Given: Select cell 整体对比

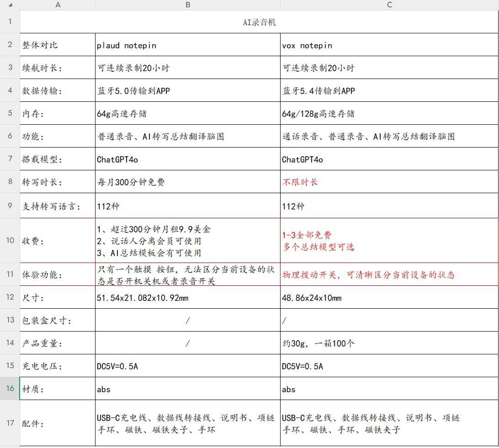Looking at the screenshot, I should 58,44.
